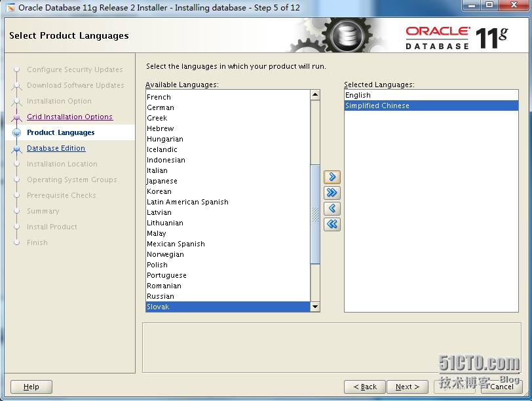Click the Oracle installer title bar icon
532x401 pixels.
click(10, 7)
